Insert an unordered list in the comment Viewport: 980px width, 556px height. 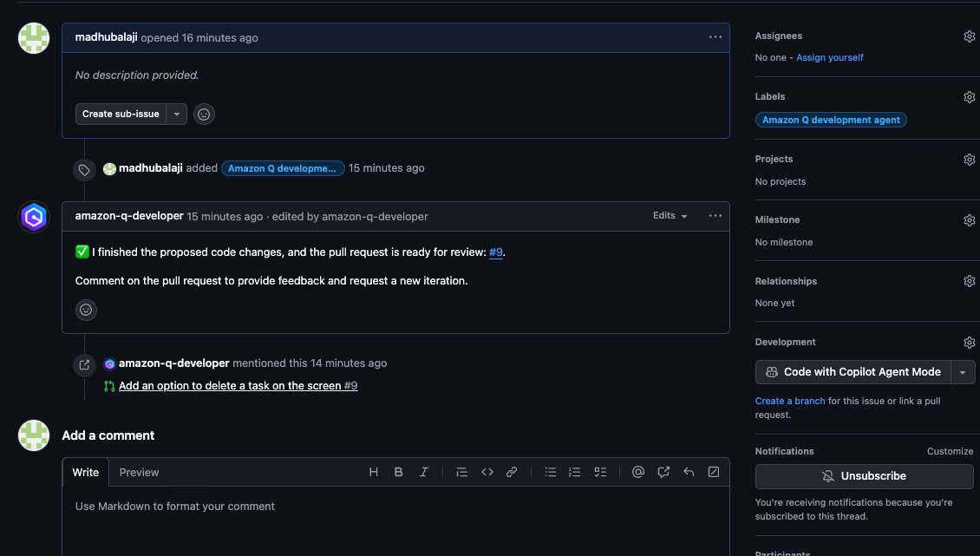click(x=550, y=472)
